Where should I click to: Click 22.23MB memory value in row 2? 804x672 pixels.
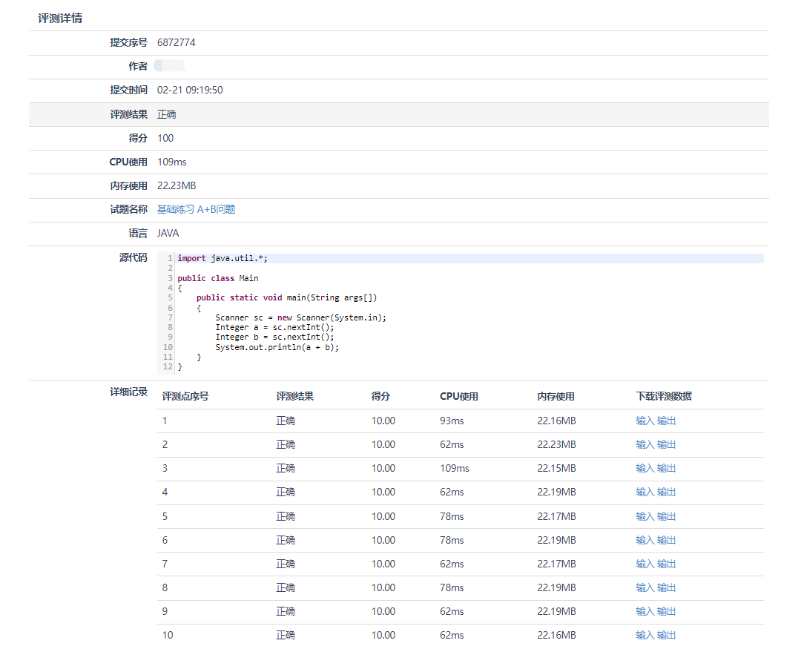556,444
